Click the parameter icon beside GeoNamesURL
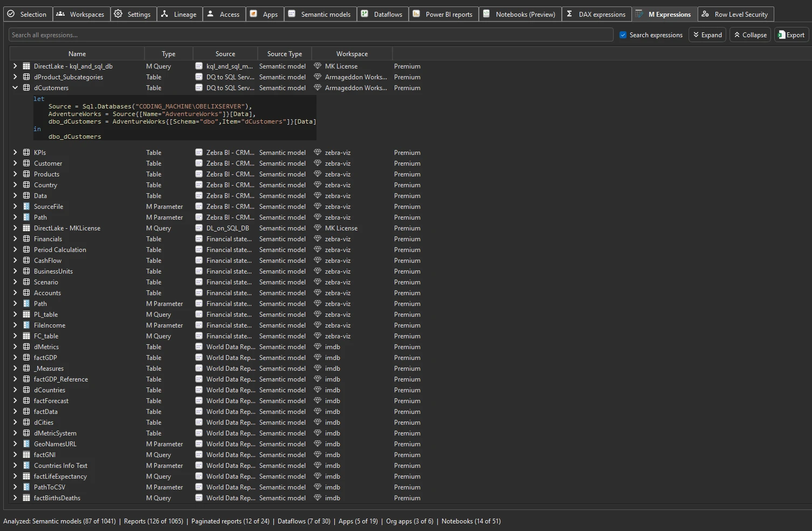This screenshot has height=531, width=812. click(26, 444)
